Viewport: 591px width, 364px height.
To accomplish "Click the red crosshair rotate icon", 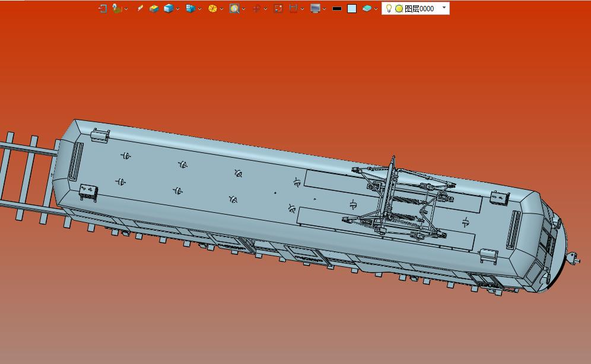I will pyautogui.click(x=256, y=9).
